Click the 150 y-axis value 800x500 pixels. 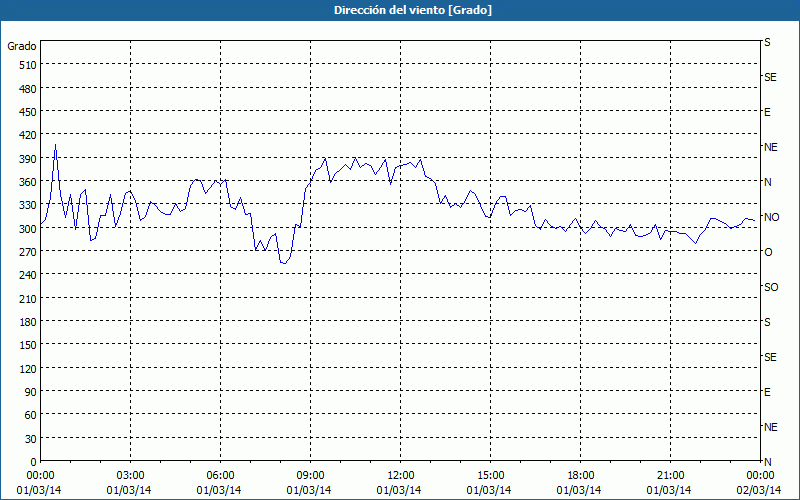tap(28, 345)
